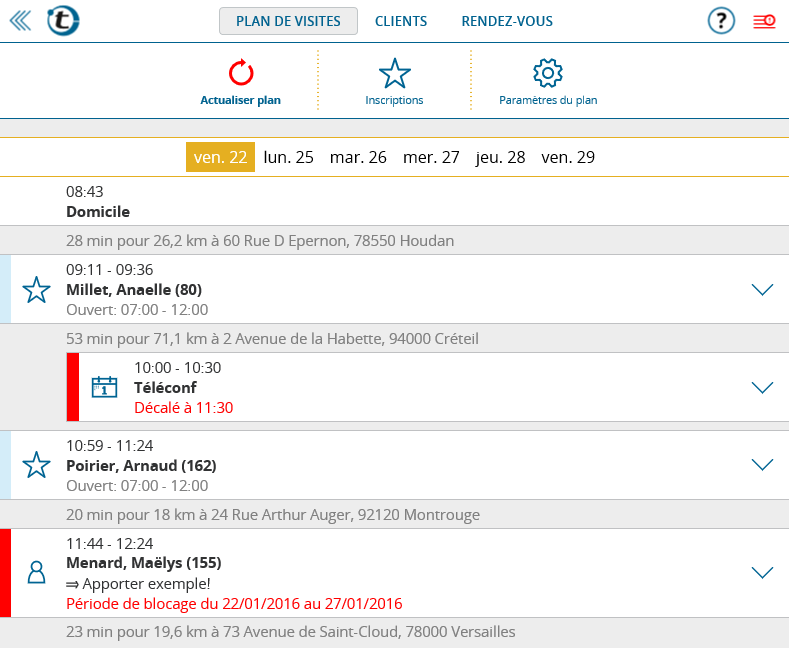Click the Actualiser plan refresh icon
This screenshot has width=789, height=648.
[241, 73]
